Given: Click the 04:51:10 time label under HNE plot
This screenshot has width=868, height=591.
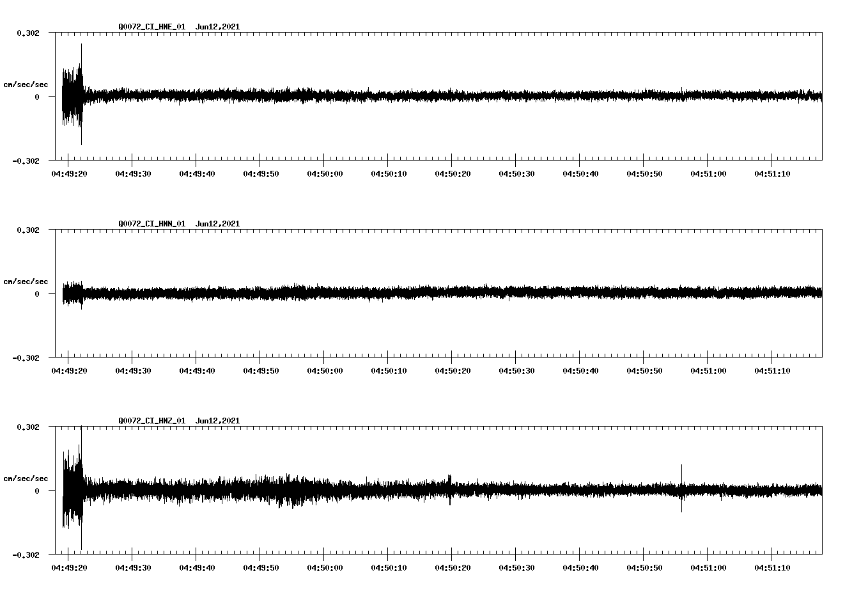Looking at the screenshot, I should click(x=772, y=174).
